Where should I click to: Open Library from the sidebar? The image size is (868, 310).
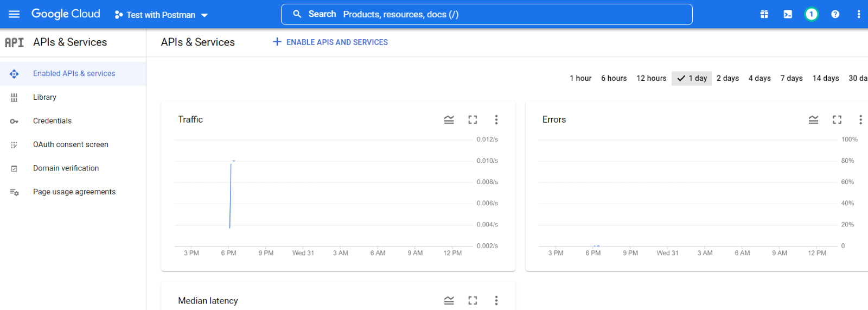(44, 97)
